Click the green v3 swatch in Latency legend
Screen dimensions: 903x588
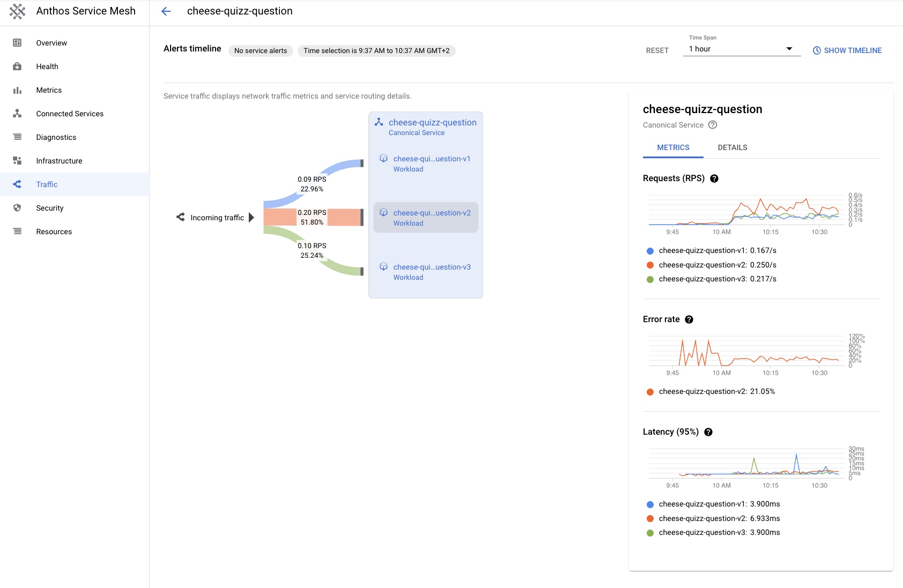pyautogui.click(x=650, y=533)
